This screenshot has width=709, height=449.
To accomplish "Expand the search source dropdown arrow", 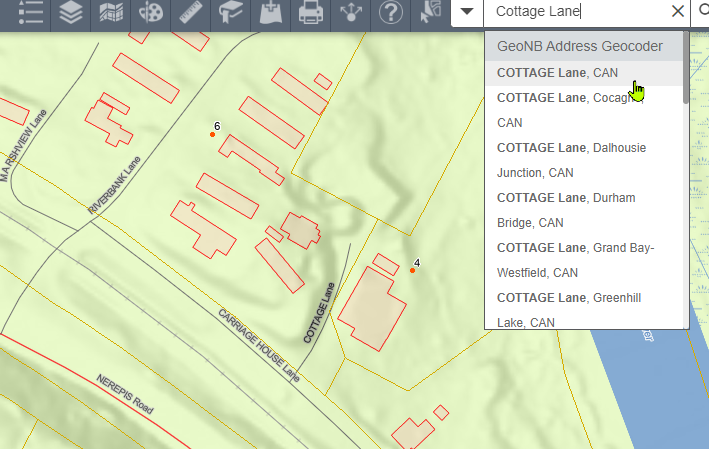I will [x=467, y=12].
